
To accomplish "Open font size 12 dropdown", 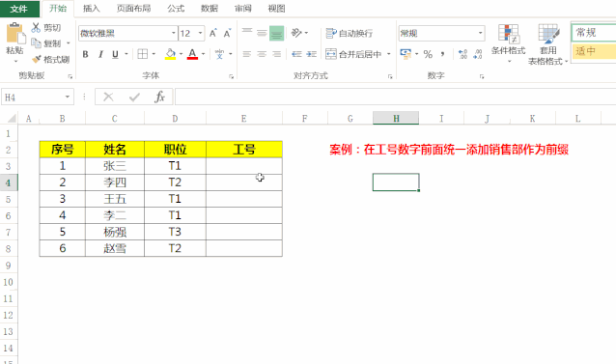I will tap(201, 34).
